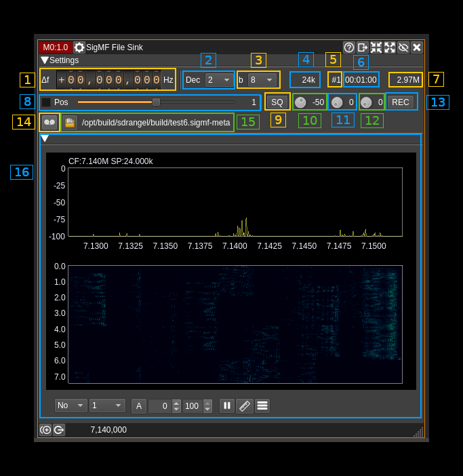The image size is (463, 476).
Task: Click the cycle arrow icon at bottom
Action: (59, 430)
